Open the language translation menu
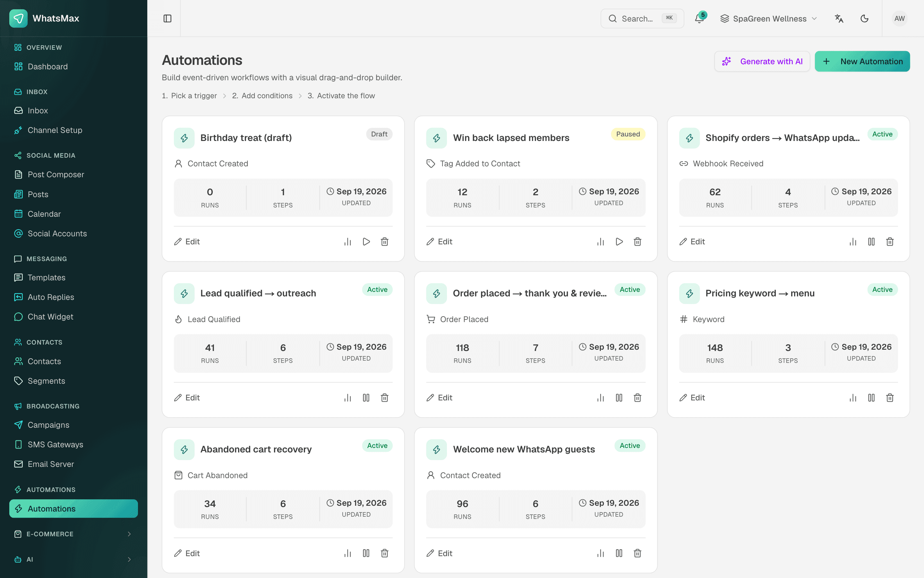 click(x=839, y=18)
